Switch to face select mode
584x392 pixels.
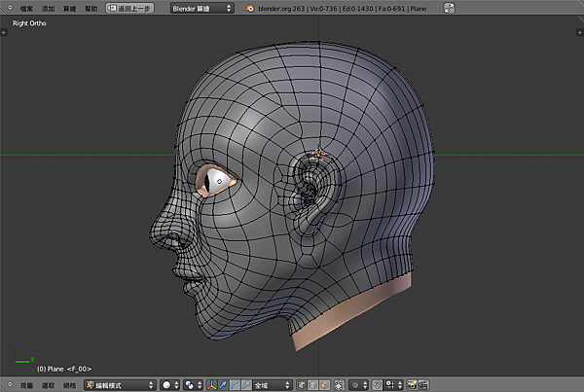point(325,385)
